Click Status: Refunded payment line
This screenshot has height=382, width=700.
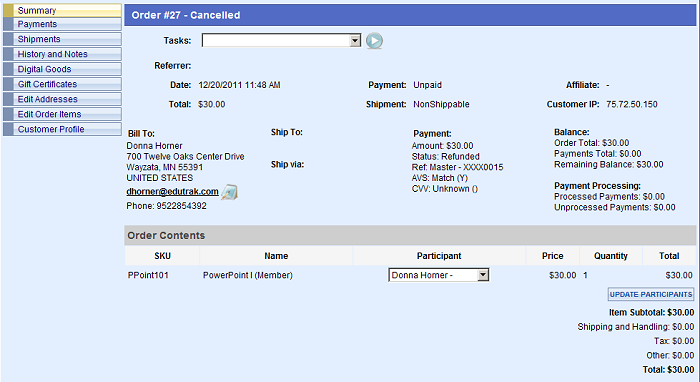tap(446, 157)
